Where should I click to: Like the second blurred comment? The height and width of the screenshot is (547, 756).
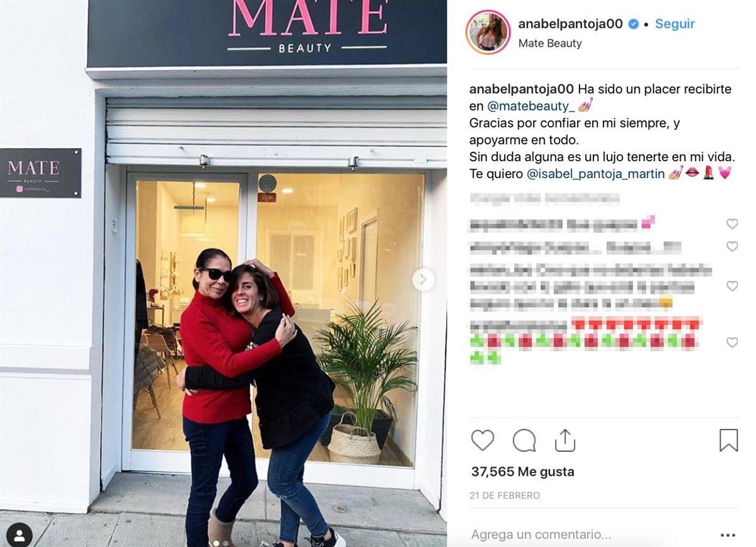732,246
